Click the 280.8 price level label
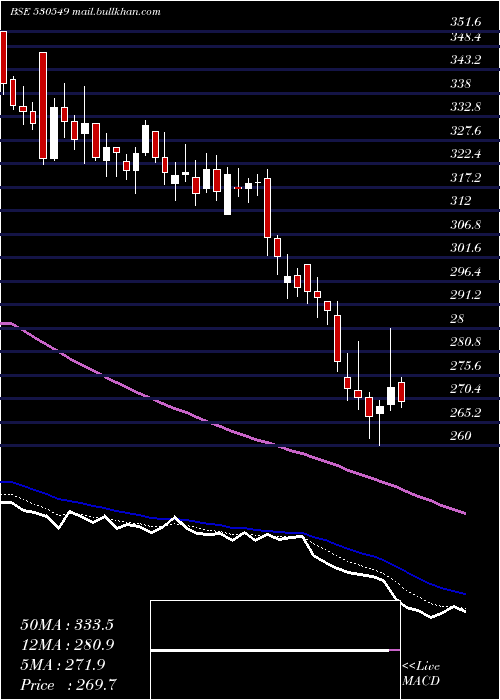This screenshot has height=700, width=500. tap(465, 342)
